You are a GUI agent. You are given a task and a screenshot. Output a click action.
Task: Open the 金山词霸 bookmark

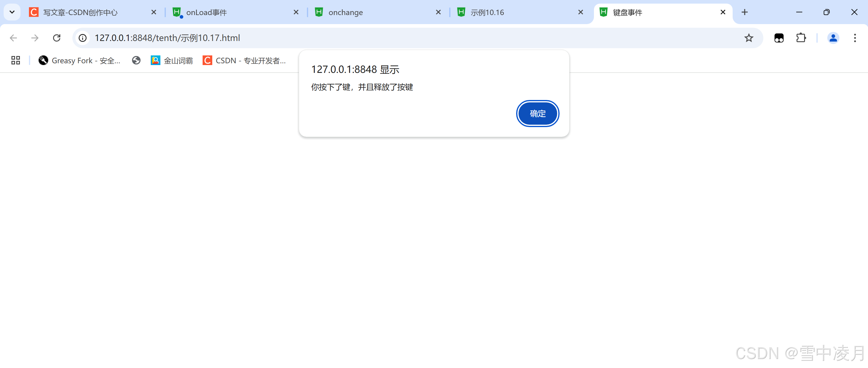172,60
